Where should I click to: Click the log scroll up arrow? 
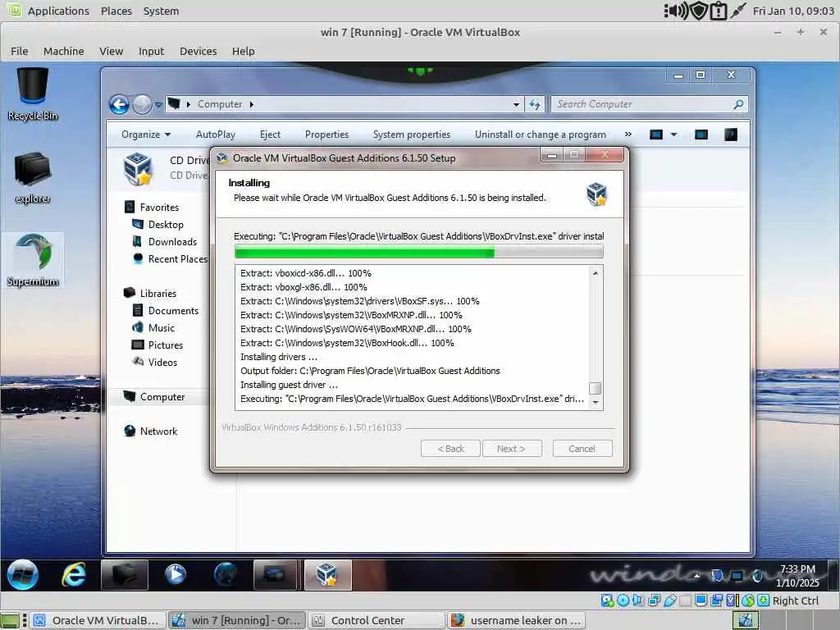pos(596,273)
